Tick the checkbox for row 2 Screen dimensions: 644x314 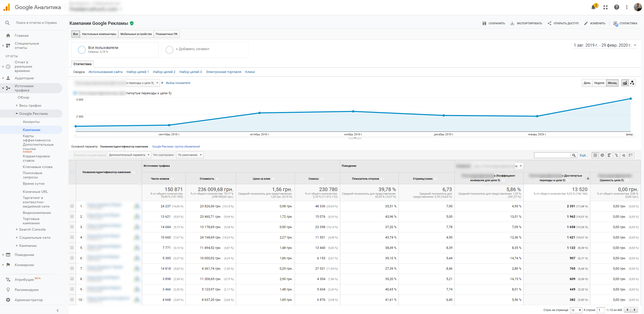tap(72, 216)
